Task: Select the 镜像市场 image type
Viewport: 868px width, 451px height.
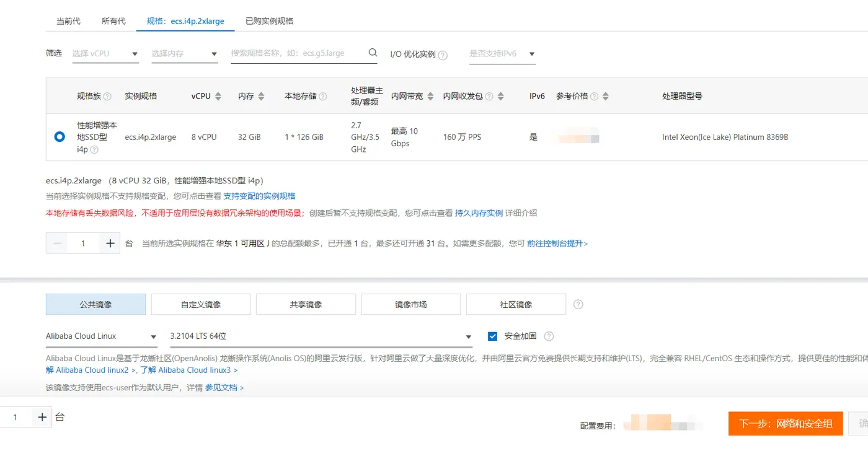Action: point(411,304)
